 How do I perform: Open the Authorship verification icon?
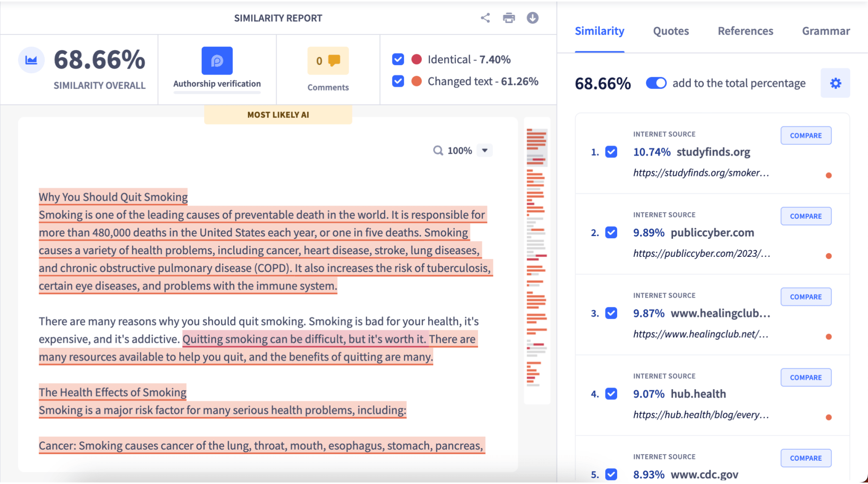point(217,61)
